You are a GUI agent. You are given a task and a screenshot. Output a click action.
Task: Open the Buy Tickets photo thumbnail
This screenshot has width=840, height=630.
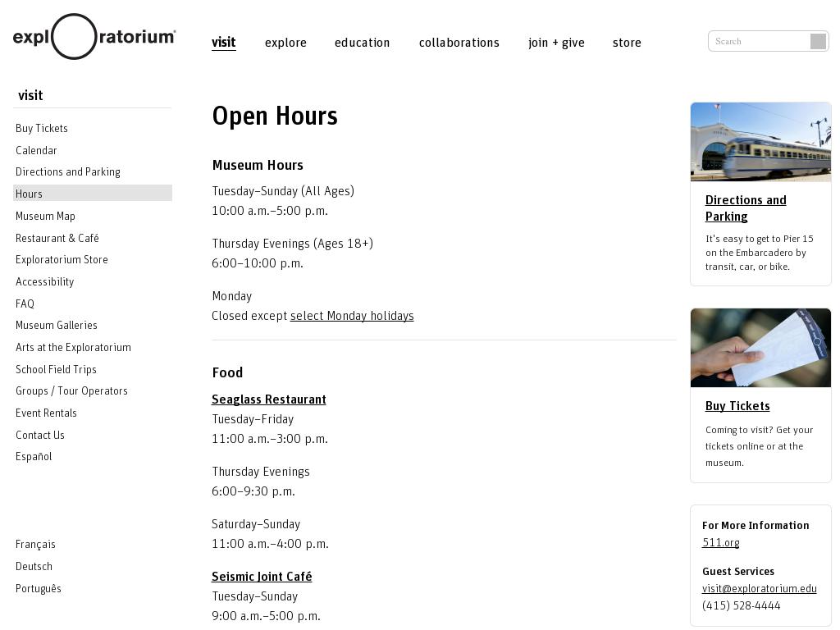760,348
